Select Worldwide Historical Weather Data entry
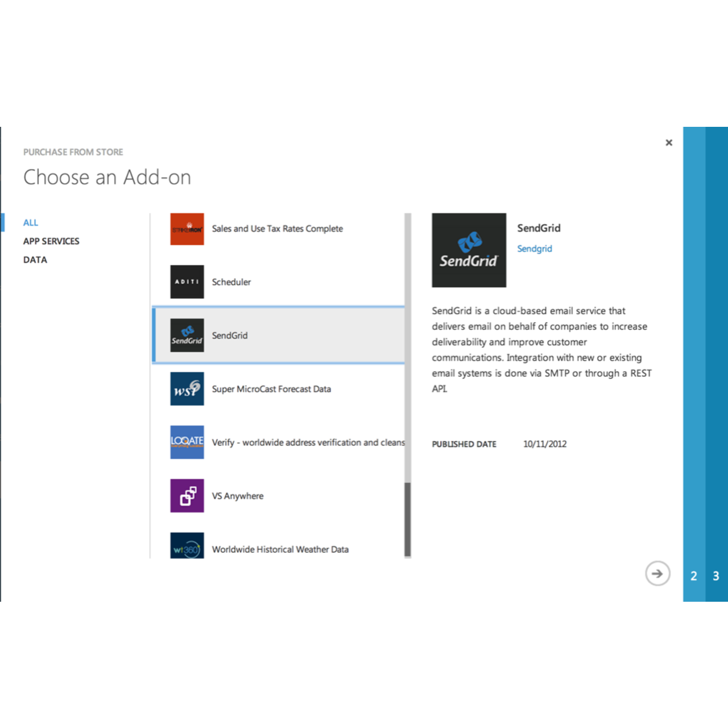The image size is (728, 728). pyautogui.click(x=280, y=549)
